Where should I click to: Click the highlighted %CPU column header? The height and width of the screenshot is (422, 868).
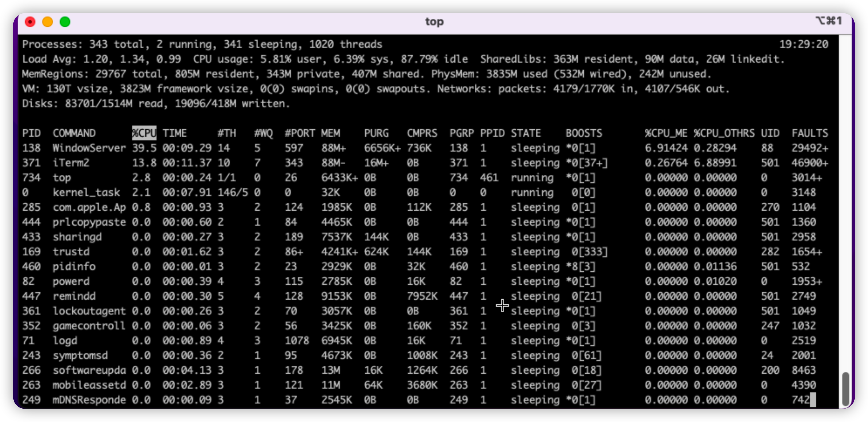(144, 133)
